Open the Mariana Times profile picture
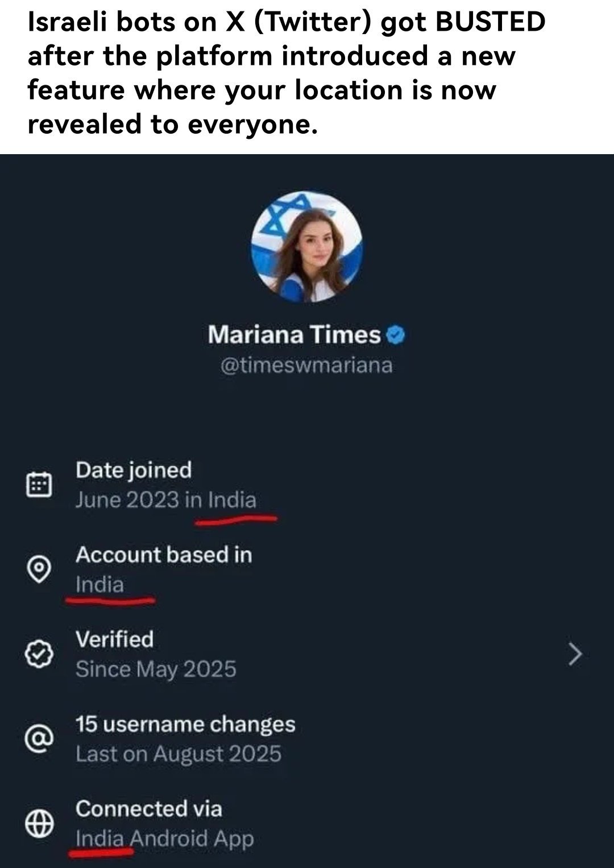This screenshot has width=614, height=868. [x=306, y=246]
